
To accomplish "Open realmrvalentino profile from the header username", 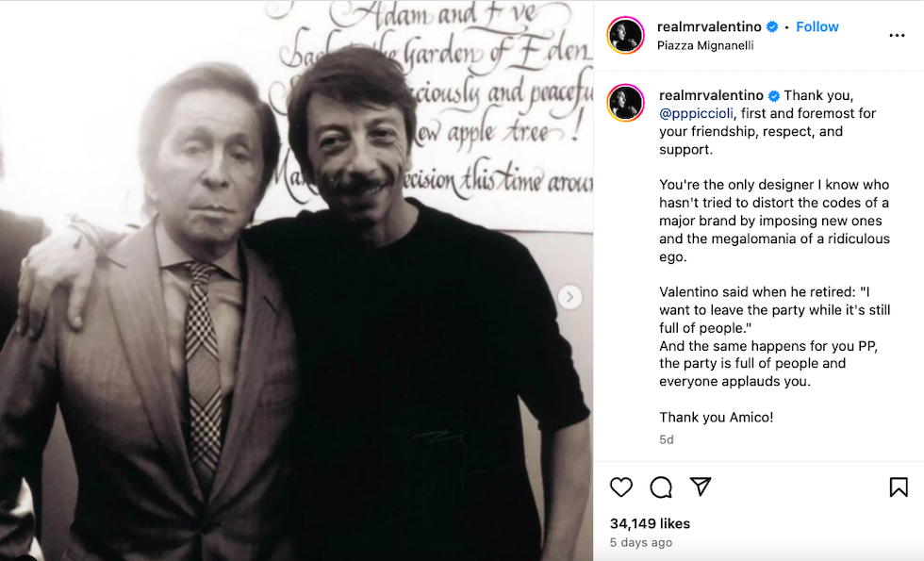I will click(x=709, y=27).
